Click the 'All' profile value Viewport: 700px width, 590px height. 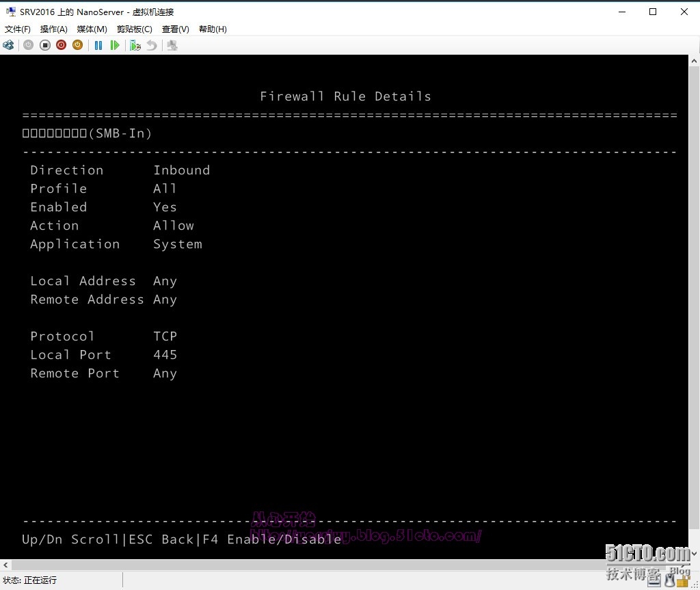[x=165, y=189]
